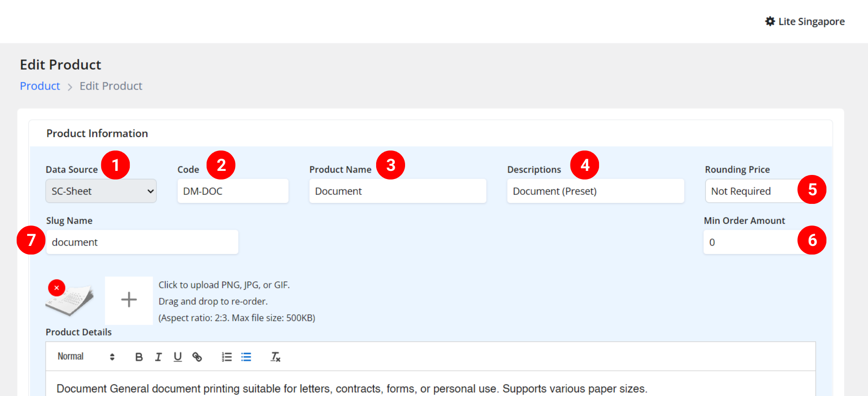Image resolution: width=868 pixels, height=396 pixels.
Task: Open settings gear next to Lite Singapore
Action: [770, 21]
